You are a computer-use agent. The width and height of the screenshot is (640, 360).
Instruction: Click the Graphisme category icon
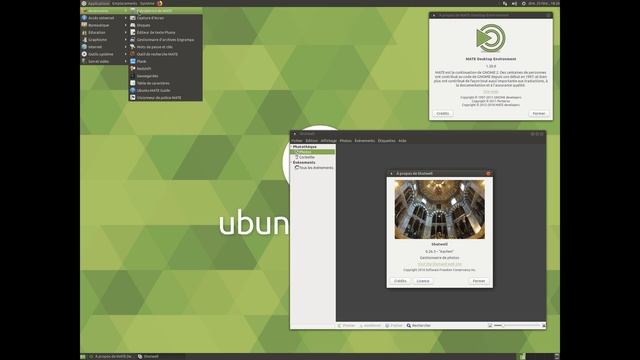pyautogui.click(x=84, y=40)
